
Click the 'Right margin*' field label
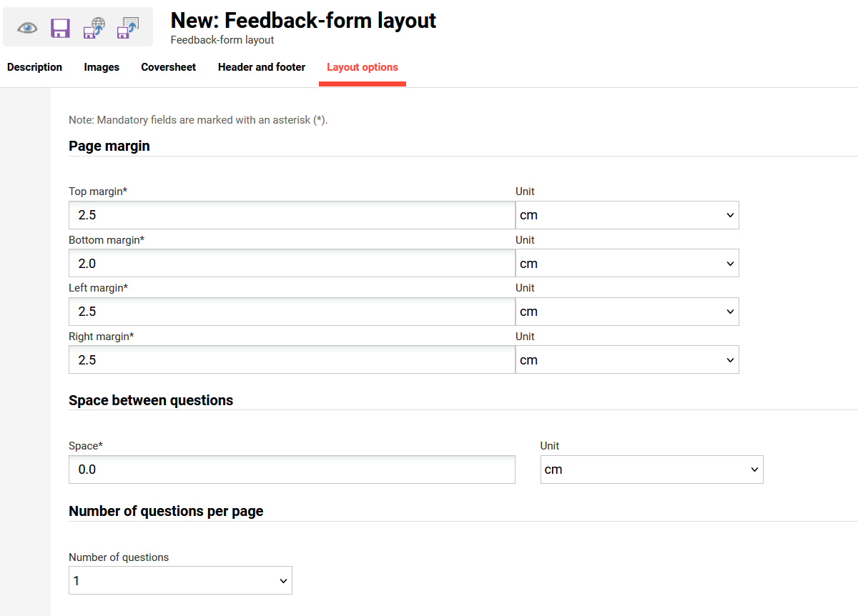[102, 337]
